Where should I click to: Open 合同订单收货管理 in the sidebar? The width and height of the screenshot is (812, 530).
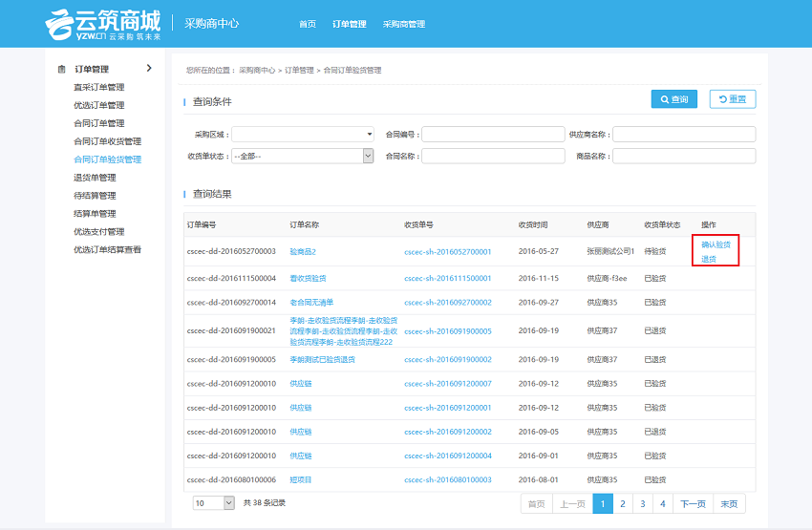pyautogui.click(x=107, y=141)
